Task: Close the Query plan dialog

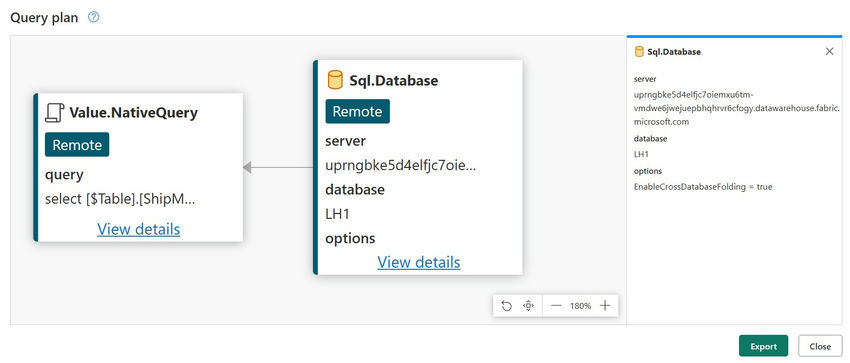Action: click(820, 346)
